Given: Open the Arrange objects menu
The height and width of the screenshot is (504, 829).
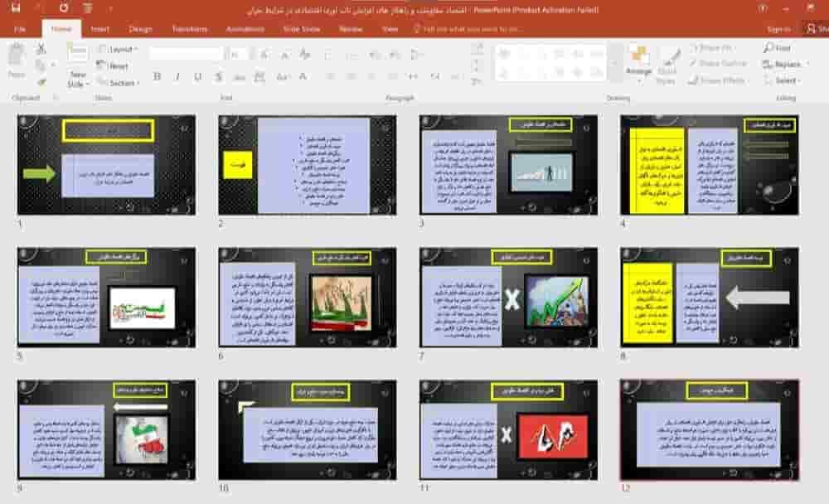Looking at the screenshot, I should pos(638,65).
